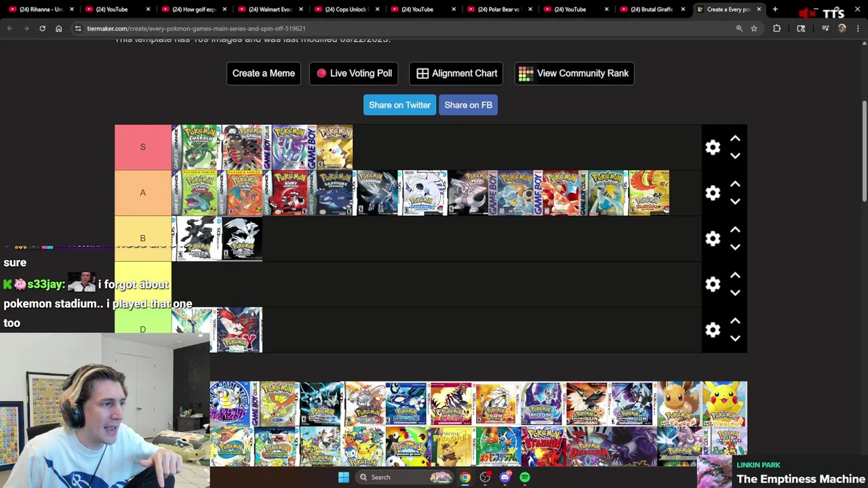
Task: Move the D tier row down with its arrow
Action: pos(735,338)
